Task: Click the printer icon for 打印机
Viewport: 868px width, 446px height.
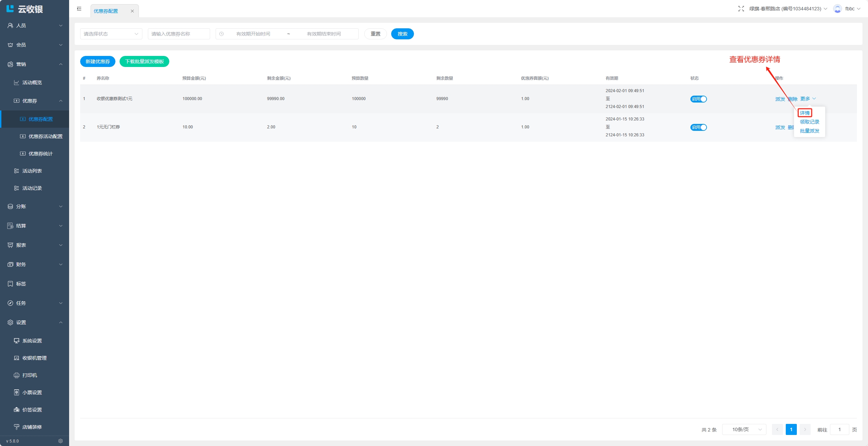Action: coord(16,375)
